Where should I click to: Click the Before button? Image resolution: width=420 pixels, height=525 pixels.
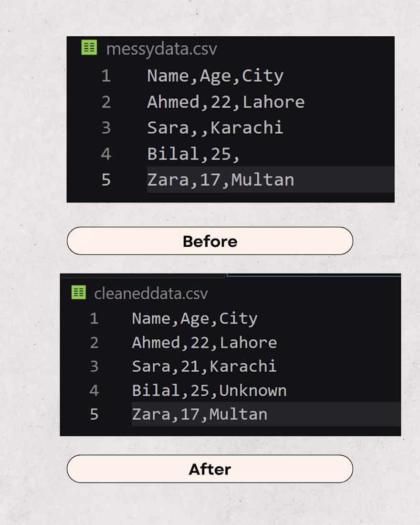[210, 241]
